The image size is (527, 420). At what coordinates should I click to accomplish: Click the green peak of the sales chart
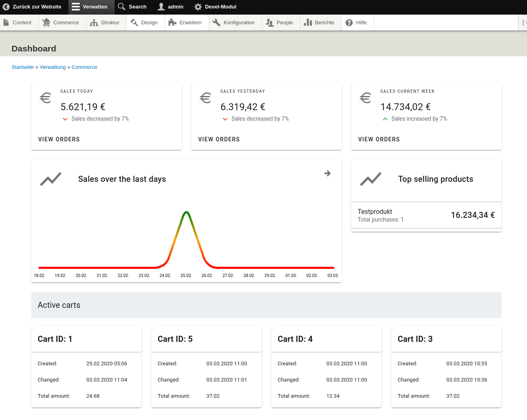186,212
